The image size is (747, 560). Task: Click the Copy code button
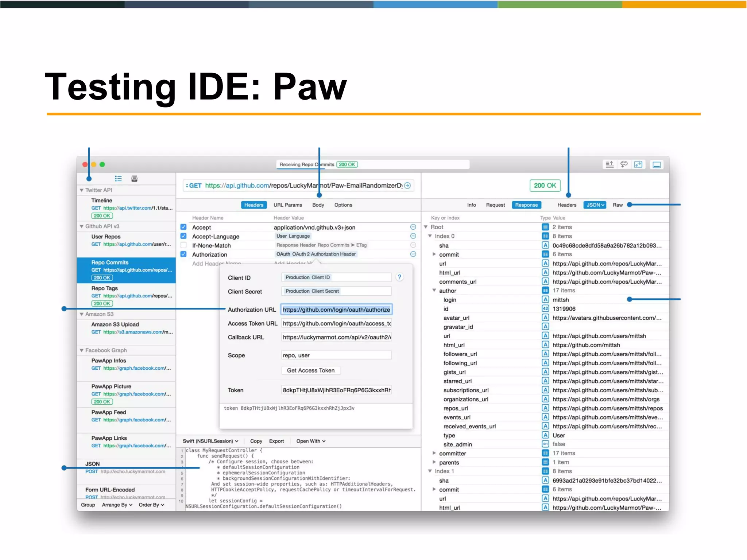pyautogui.click(x=256, y=441)
